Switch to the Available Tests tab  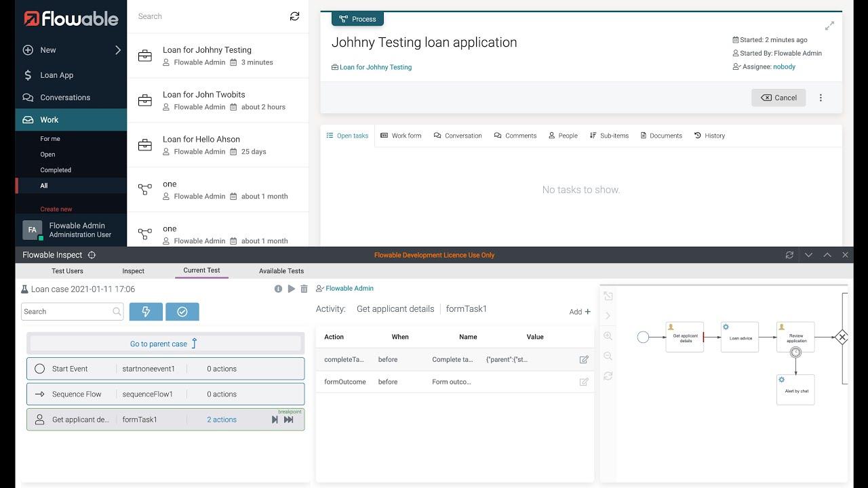tap(281, 270)
